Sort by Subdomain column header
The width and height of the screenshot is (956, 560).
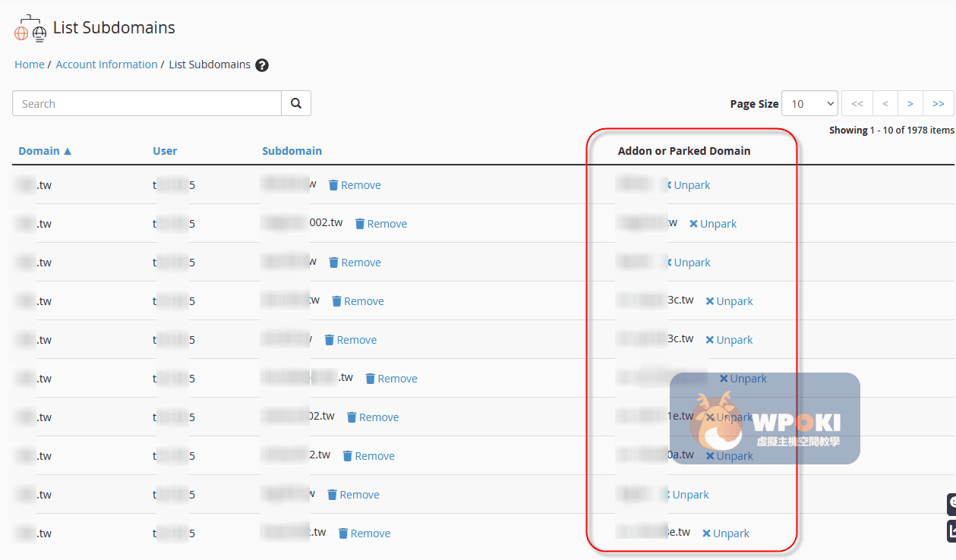coord(292,151)
